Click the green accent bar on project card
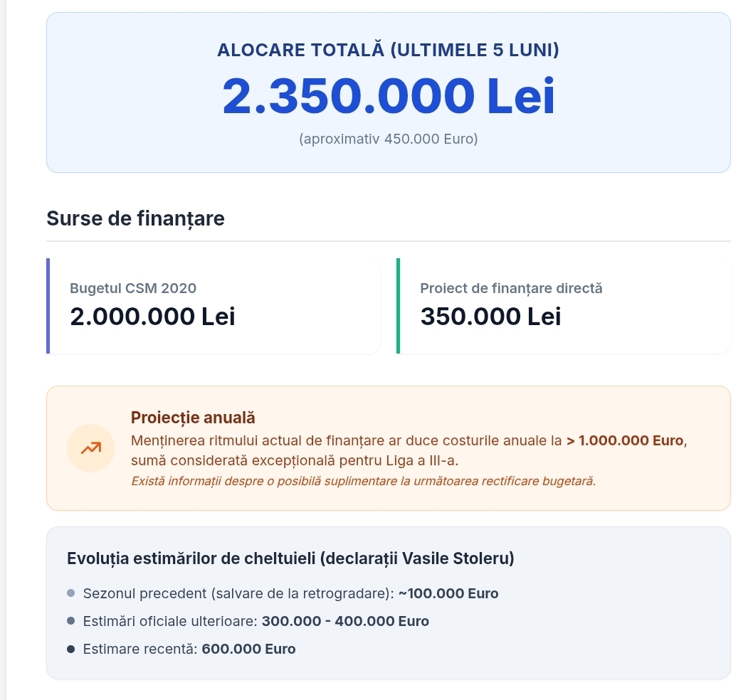The height and width of the screenshot is (700, 753). pyautogui.click(x=398, y=306)
